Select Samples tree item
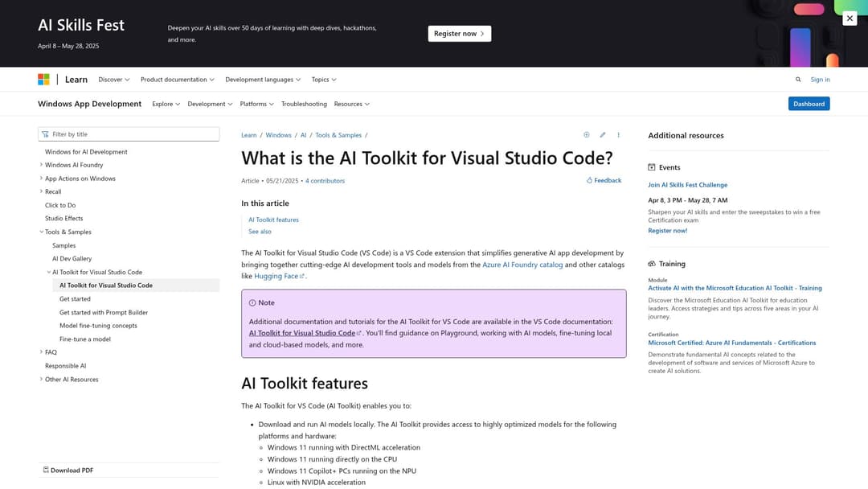This screenshot has width=868, height=489. [x=63, y=245]
